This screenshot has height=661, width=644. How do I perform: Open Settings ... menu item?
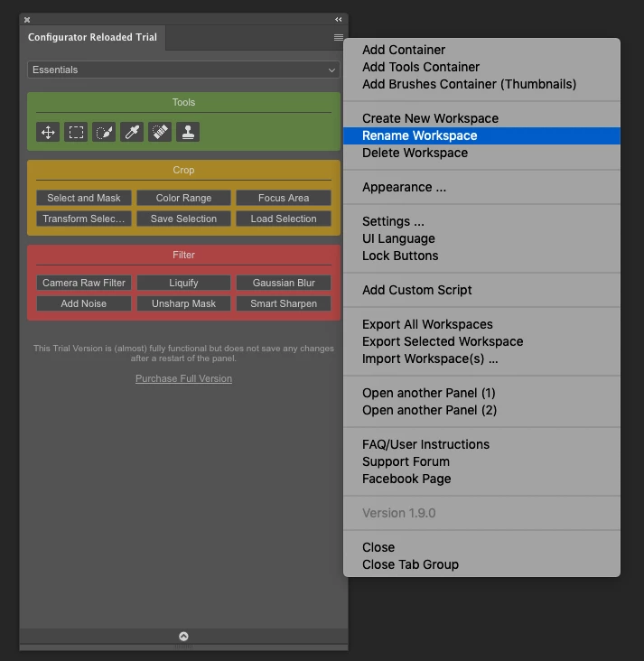pos(481,221)
